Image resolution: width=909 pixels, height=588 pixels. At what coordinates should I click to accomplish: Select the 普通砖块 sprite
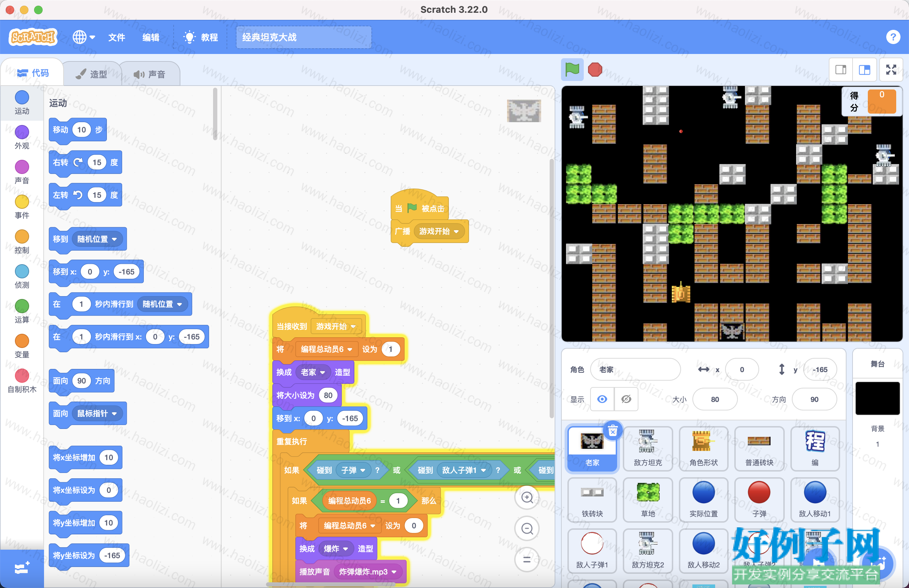759,448
